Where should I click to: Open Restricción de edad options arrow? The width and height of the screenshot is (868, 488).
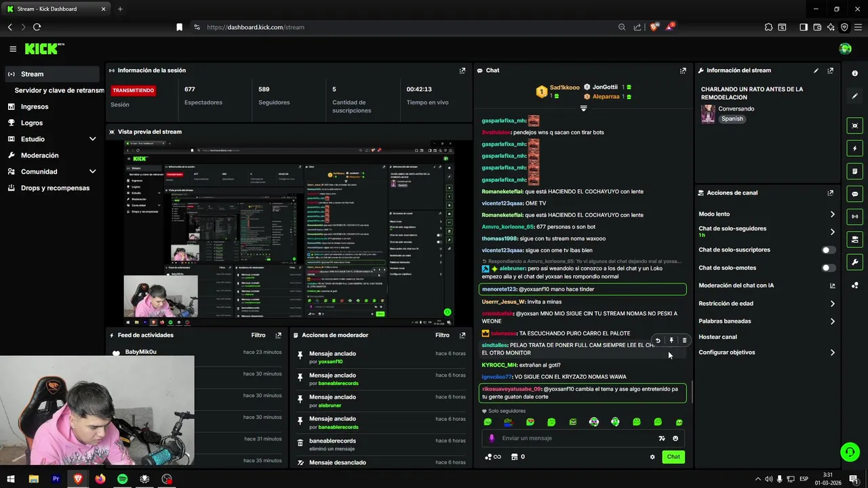coord(832,304)
